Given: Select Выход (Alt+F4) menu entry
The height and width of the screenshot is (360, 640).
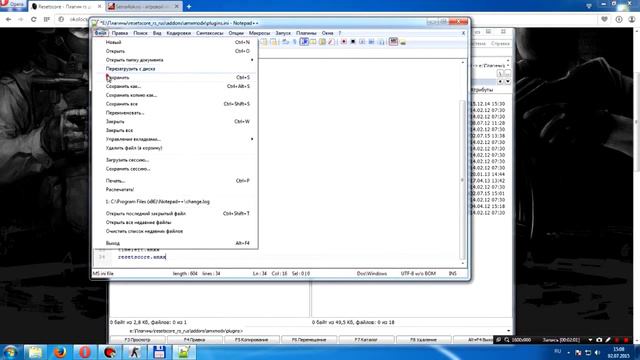Looking at the screenshot, I should [x=176, y=243].
